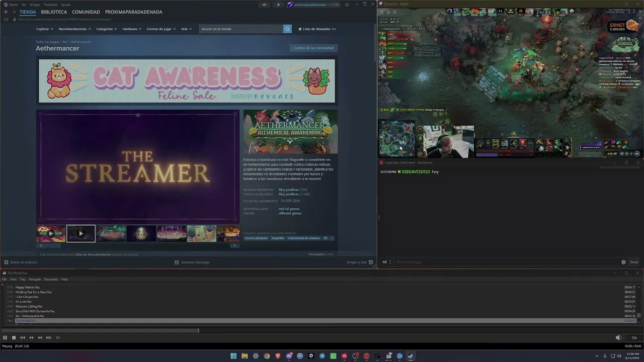Mute the audio player speaker icon
644x362 pixels.
click(619, 338)
